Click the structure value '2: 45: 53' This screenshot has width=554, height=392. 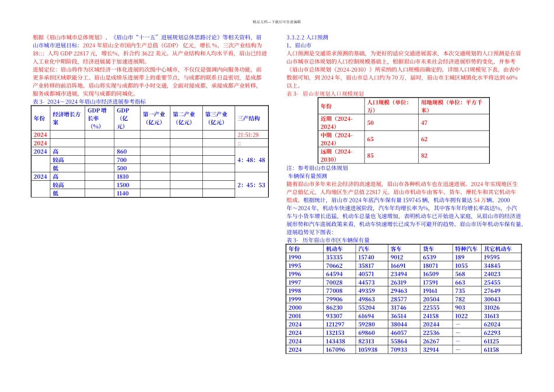tap(251, 185)
